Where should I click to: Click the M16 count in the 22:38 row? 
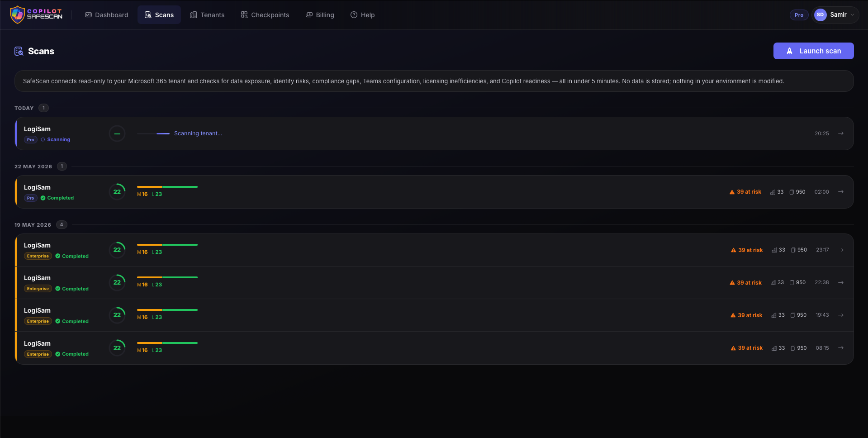tap(142, 285)
